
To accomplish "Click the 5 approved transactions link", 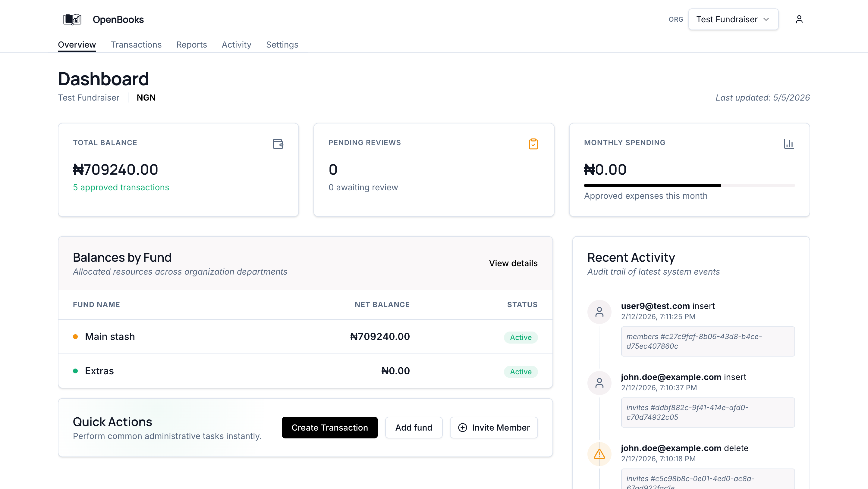I will tap(121, 188).
